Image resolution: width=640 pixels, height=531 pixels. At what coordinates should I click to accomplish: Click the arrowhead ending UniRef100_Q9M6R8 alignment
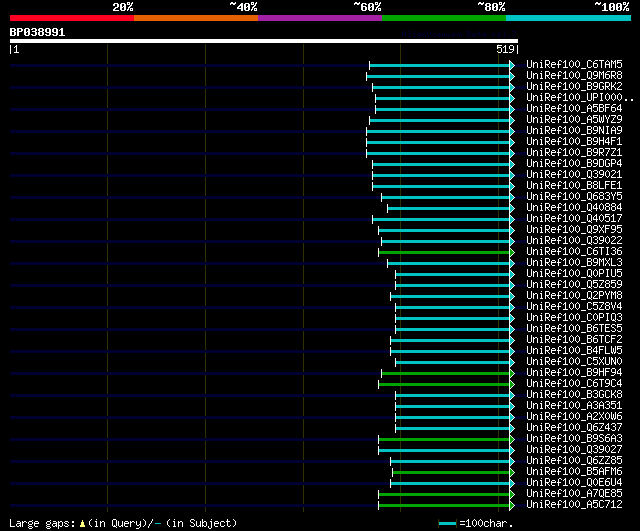point(512,76)
